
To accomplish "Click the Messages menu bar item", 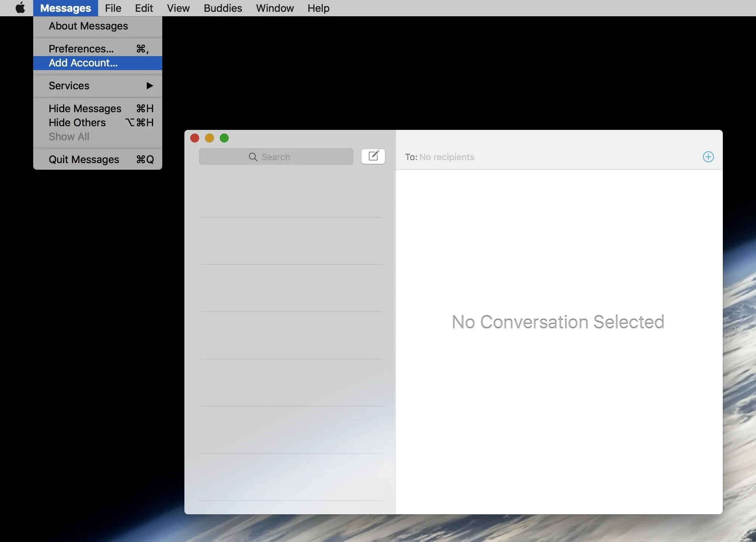I will click(x=66, y=8).
